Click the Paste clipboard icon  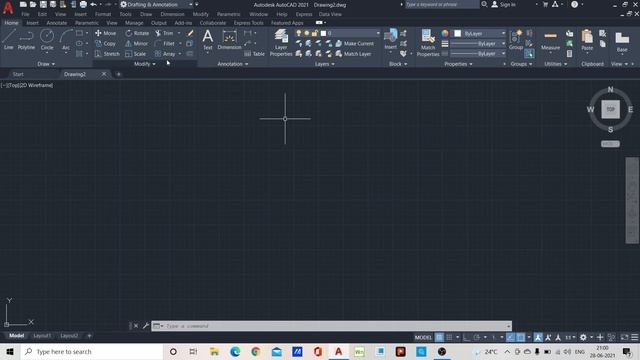pyautogui.click(x=587, y=40)
